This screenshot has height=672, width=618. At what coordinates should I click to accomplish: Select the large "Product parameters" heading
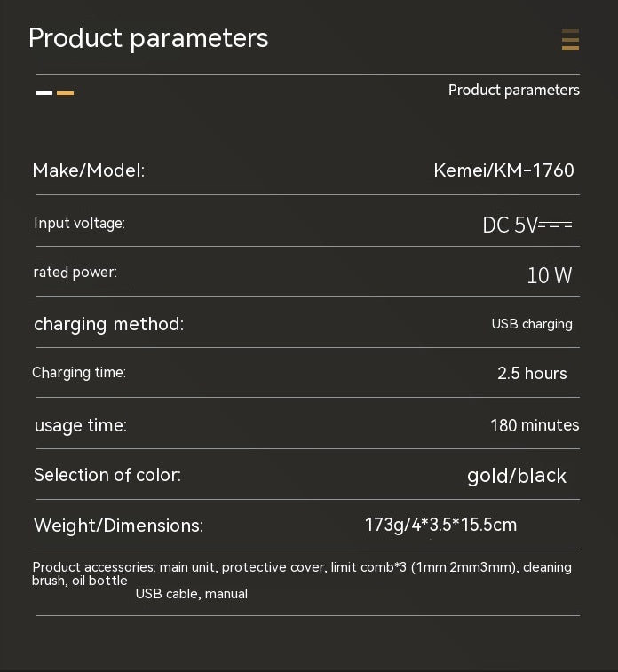pyautogui.click(x=148, y=38)
